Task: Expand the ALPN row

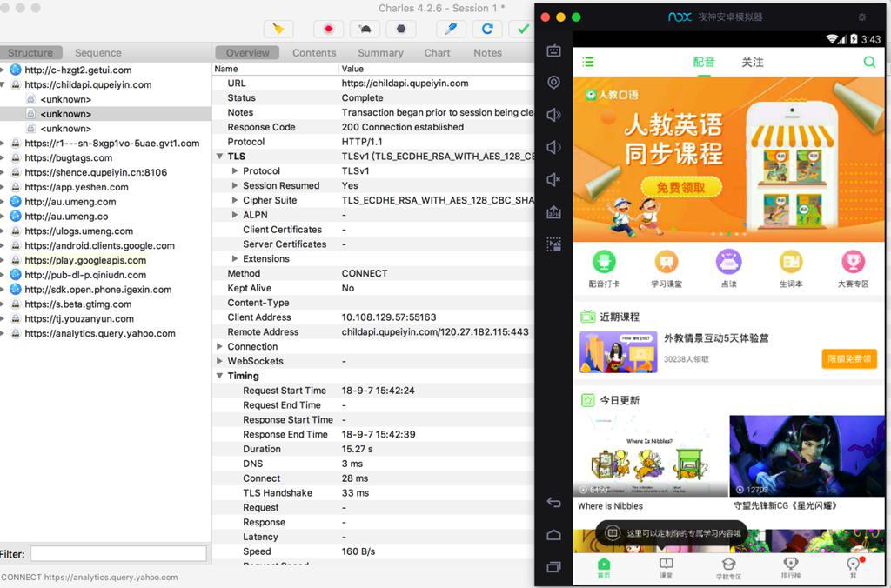Action: coord(235,215)
